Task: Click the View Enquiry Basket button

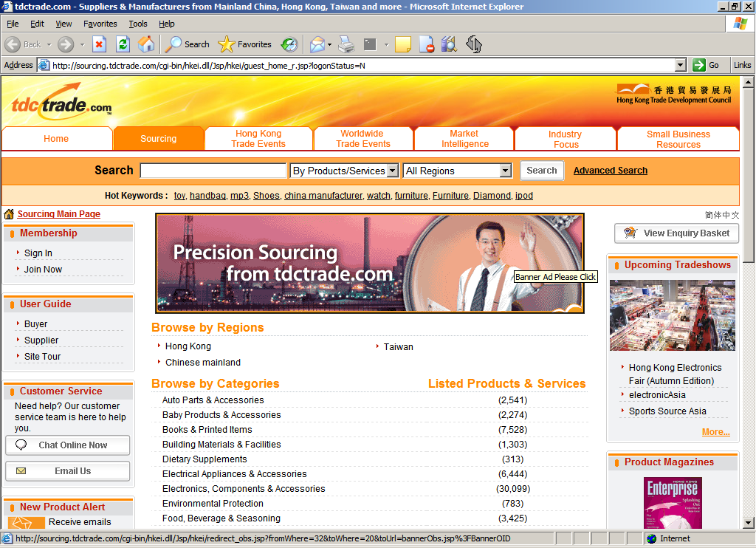Action: click(677, 233)
